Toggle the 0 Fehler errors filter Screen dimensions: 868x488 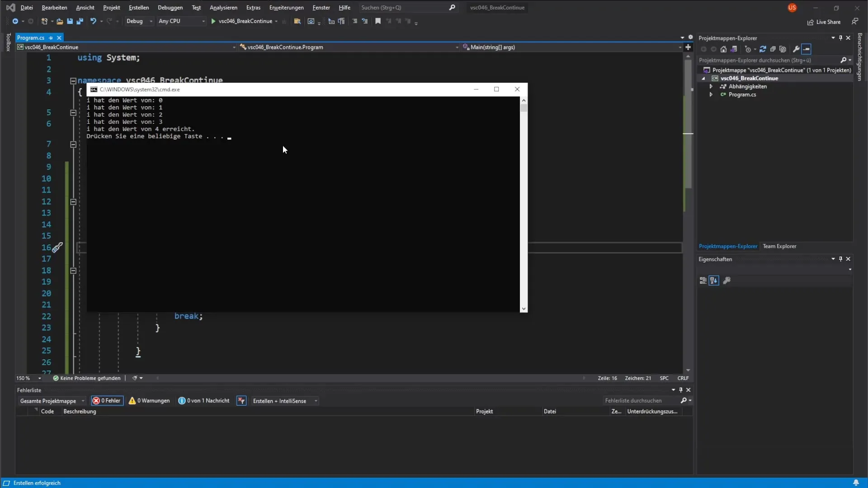point(107,401)
